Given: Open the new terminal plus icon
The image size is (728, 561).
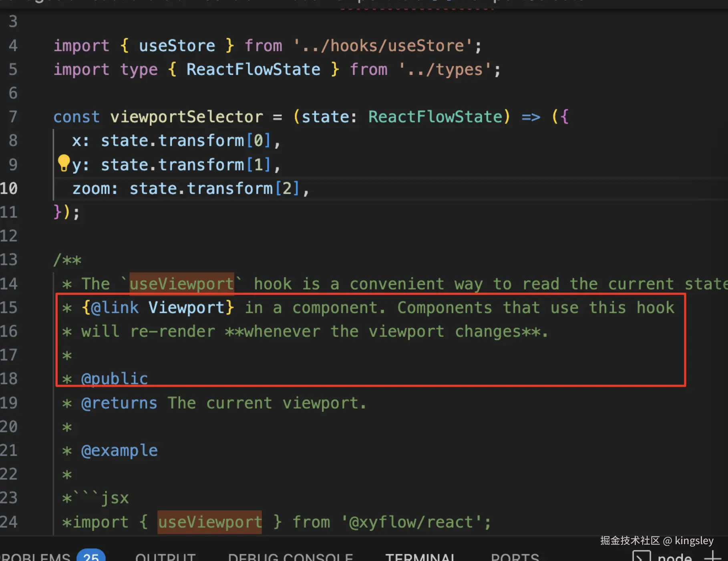Looking at the screenshot, I should click(713, 557).
